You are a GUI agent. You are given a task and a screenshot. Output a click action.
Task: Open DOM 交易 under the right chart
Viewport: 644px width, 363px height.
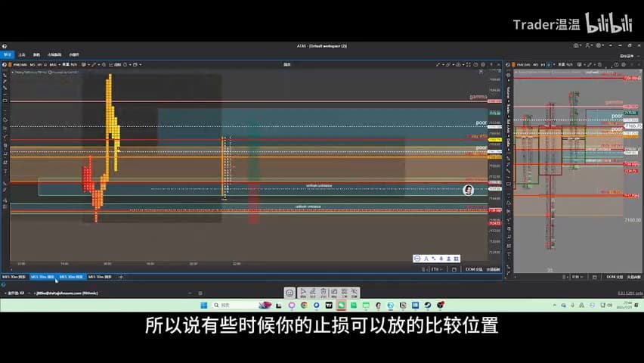615,277
